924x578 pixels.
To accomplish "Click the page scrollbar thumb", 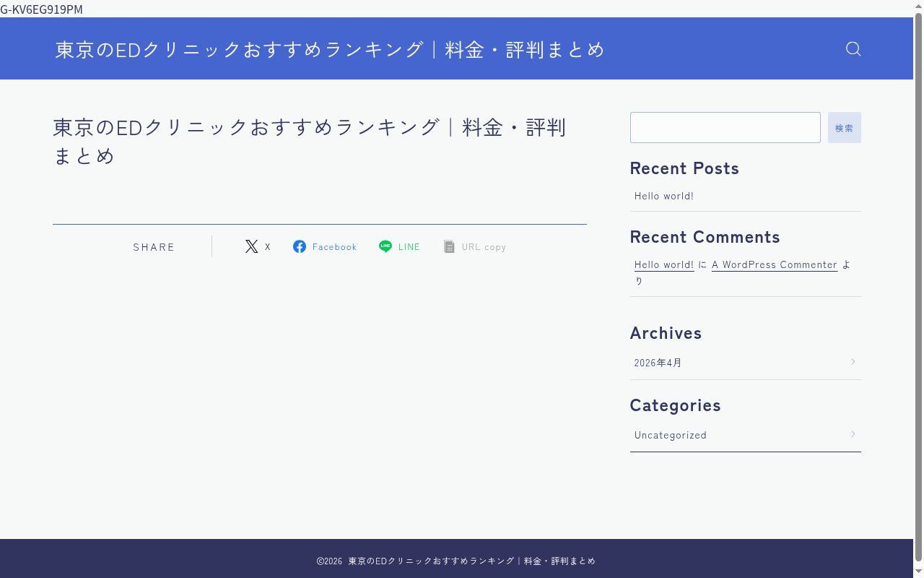I will (x=918, y=287).
